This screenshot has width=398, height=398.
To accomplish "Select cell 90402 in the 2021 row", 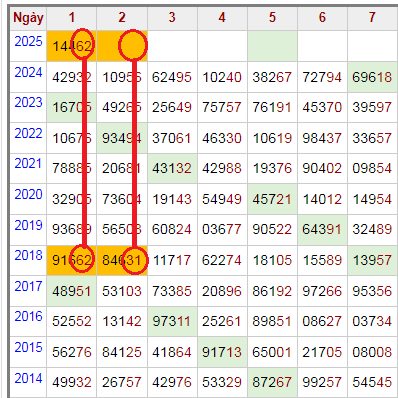I will 322,168.
